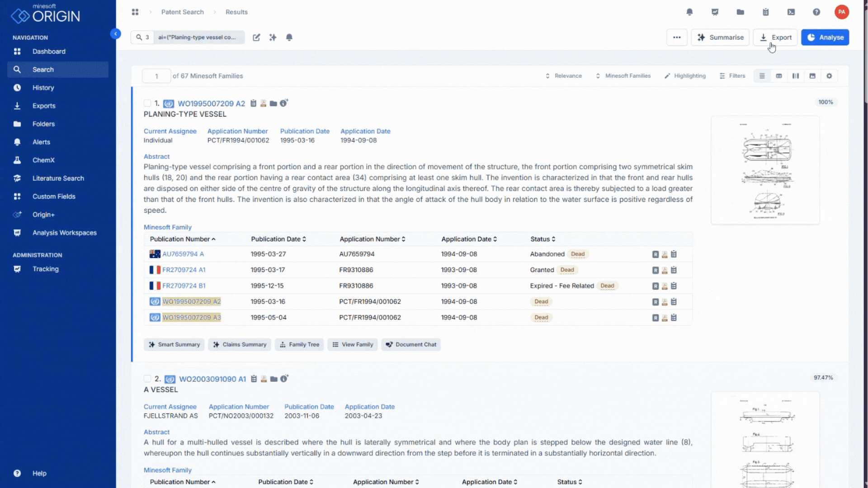This screenshot has width=868, height=488.
Task: Open Analysis Workspaces in navigation
Action: (x=58, y=233)
